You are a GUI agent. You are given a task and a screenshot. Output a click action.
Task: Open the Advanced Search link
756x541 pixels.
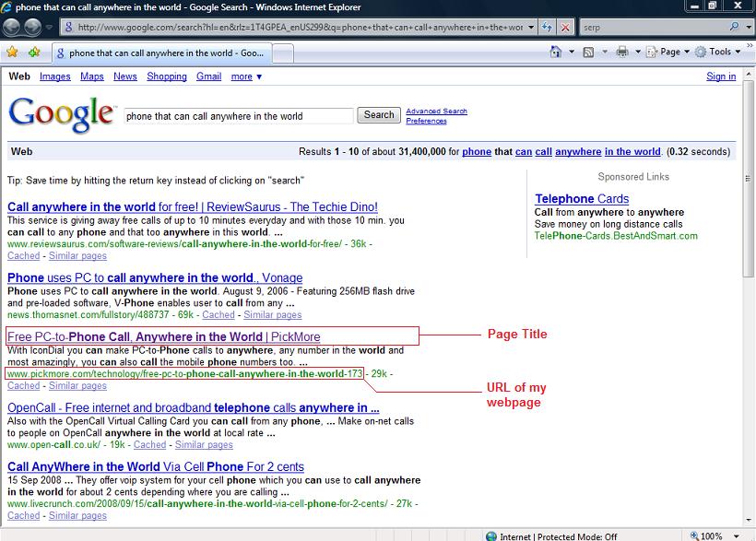click(436, 111)
